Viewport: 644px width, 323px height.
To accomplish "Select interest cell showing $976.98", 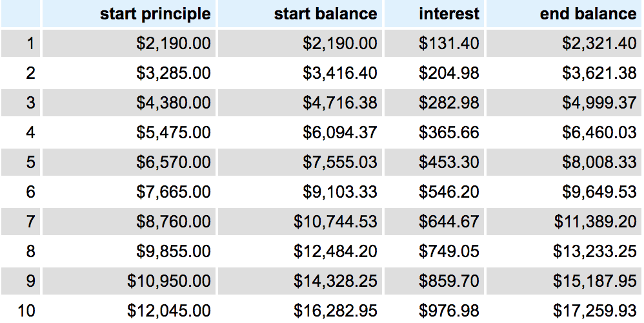I will tap(449, 311).
